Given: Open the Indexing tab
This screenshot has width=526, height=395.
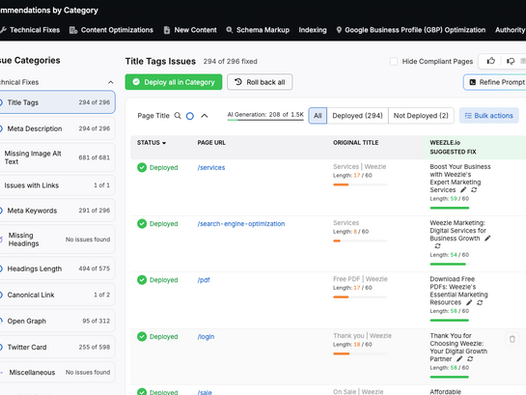Looking at the screenshot, I should (x=312, y=30).
